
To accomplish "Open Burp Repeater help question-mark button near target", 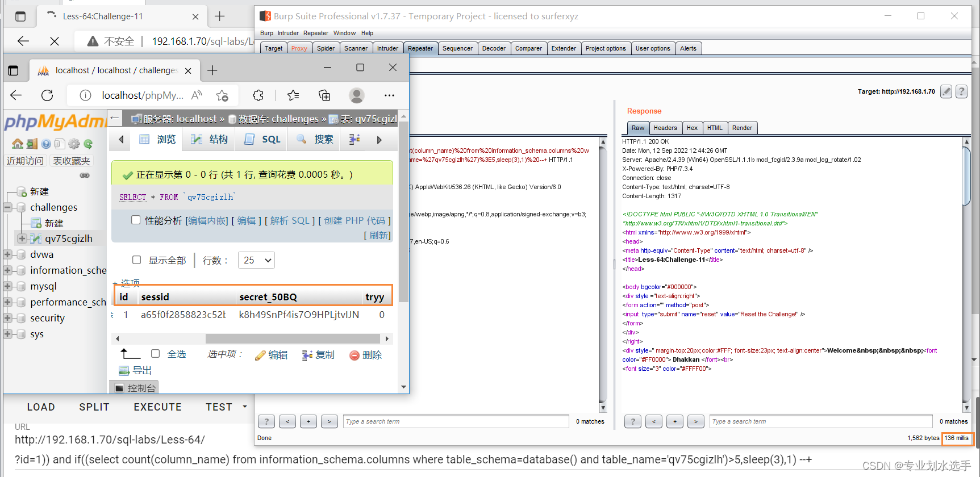I will point(961,91).
